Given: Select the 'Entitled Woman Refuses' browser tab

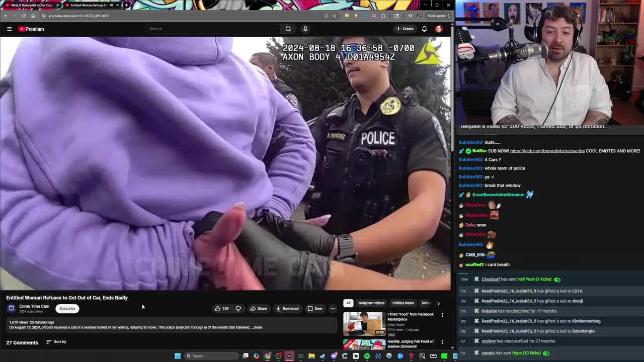Looking at the screenshot, I should pyautogui.click(x=89, y=5).
